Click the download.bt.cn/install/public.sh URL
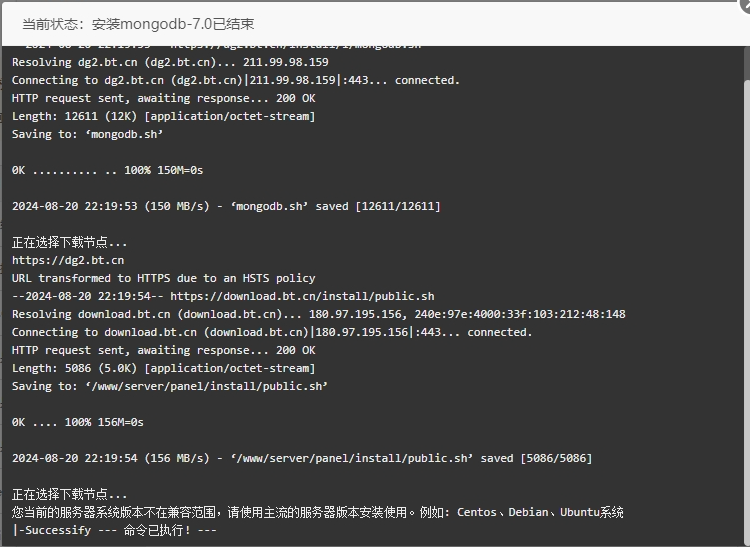This screenshot has width=750, height=547. coord(302,296)
